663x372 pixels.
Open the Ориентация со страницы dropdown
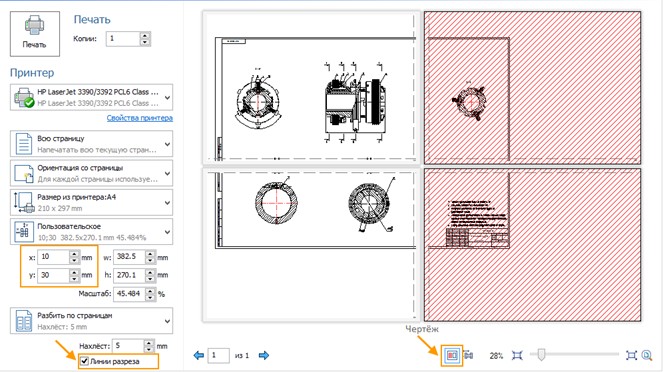point(91,173)
